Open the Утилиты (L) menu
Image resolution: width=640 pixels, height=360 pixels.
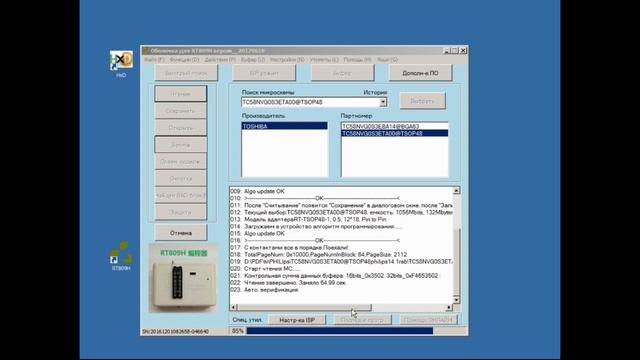(x=324, y=60)
